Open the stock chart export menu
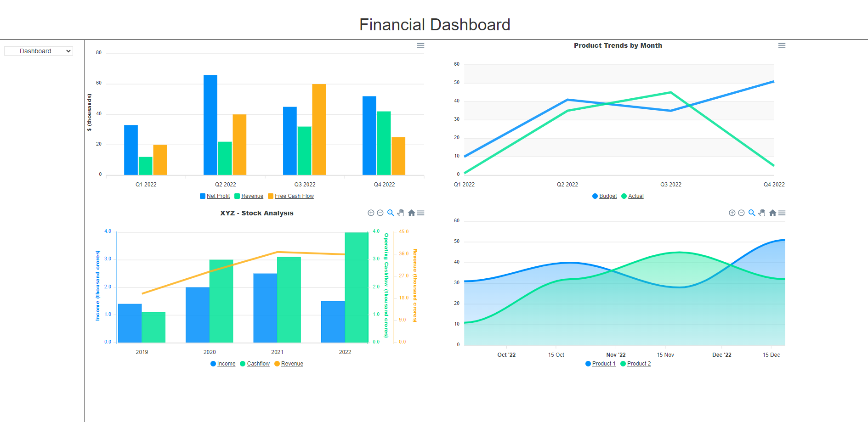Image resolution: width=868 pixels, height=422 pixels. pos(420,213)
